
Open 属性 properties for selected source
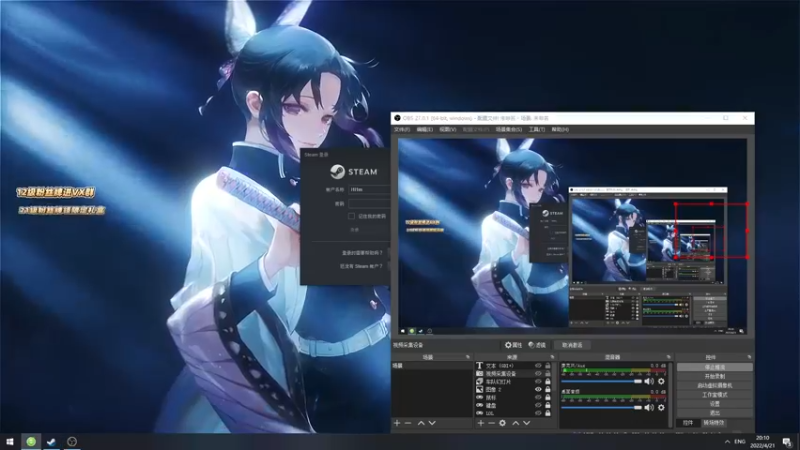(x=513, y=345)
